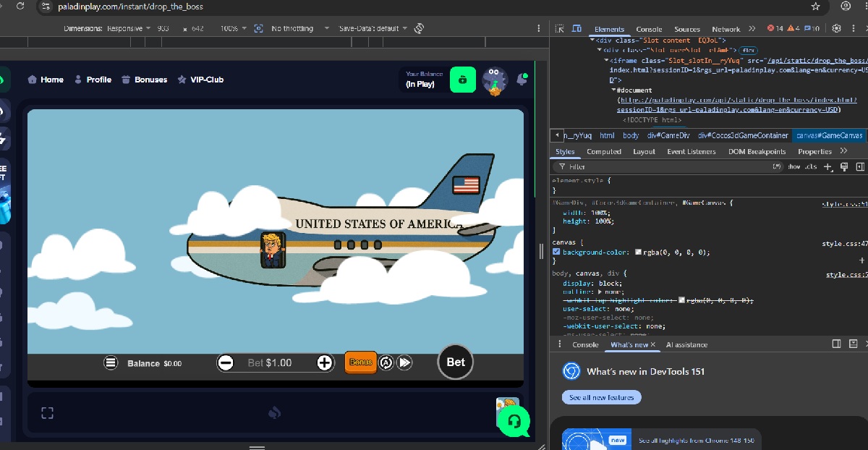Click the rotate viewport icon

[x=419, y=28]
